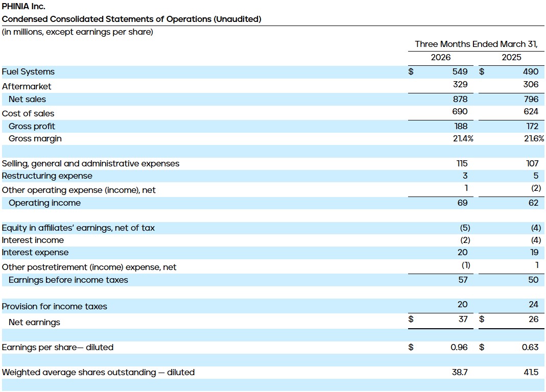Screen dimensions: 546x392
Task: Select Earnings per share— diluted label
Action: coord(57,348)
